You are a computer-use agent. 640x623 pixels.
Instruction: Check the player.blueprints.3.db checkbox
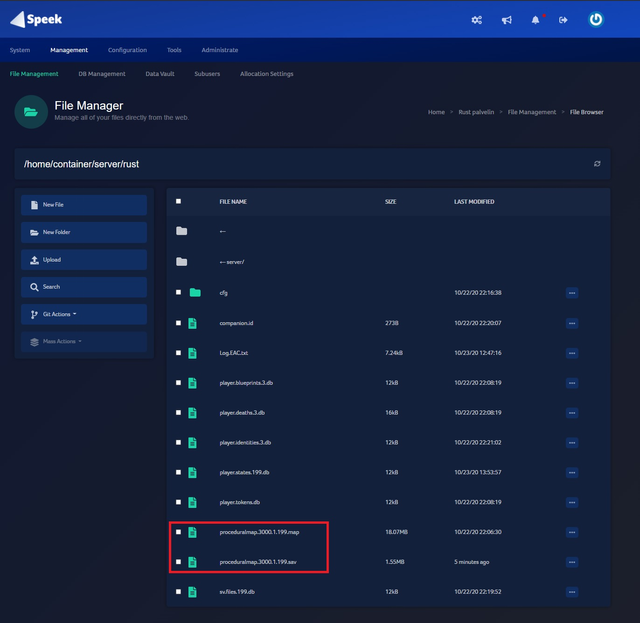[x=178, y=383]
